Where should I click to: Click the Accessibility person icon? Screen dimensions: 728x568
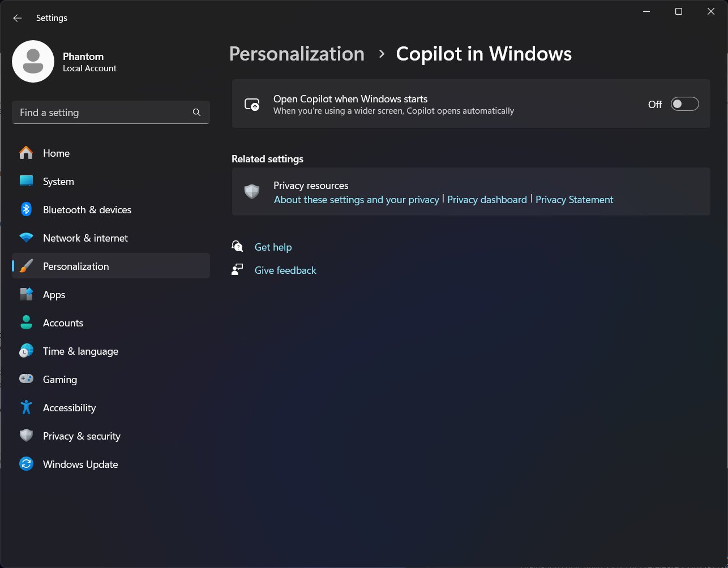[x=26, y=407]
